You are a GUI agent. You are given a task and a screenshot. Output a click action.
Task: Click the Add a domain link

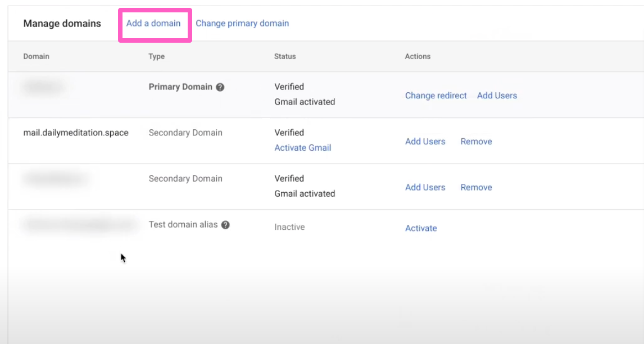tap(153, 24)
